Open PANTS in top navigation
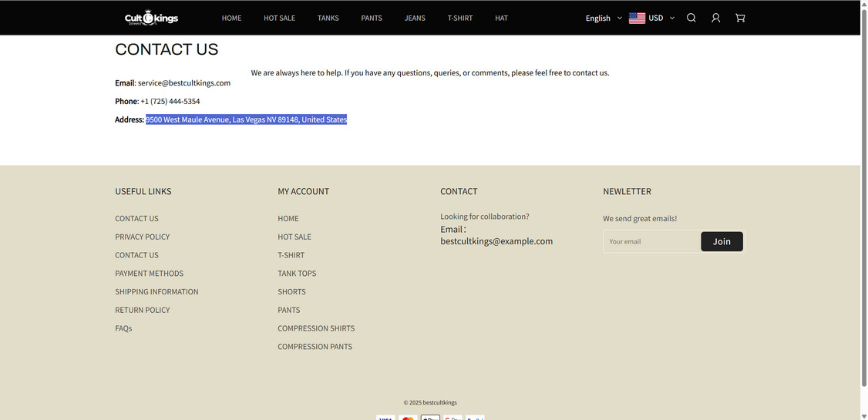The width and height of the screenshot is (868, 420). (372, 18)
